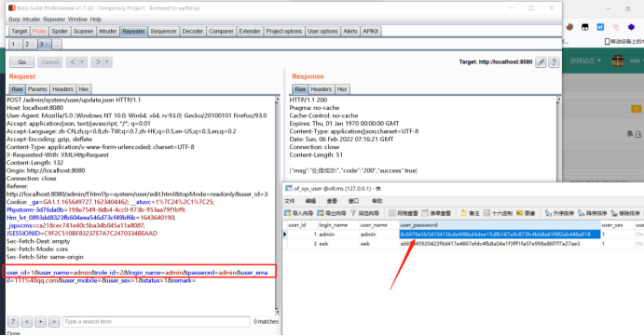Image resolution: width=644 pixels, height=336 pixels.
Task: Open the Help menu in Burp
Action: click(x=96, y=20)
